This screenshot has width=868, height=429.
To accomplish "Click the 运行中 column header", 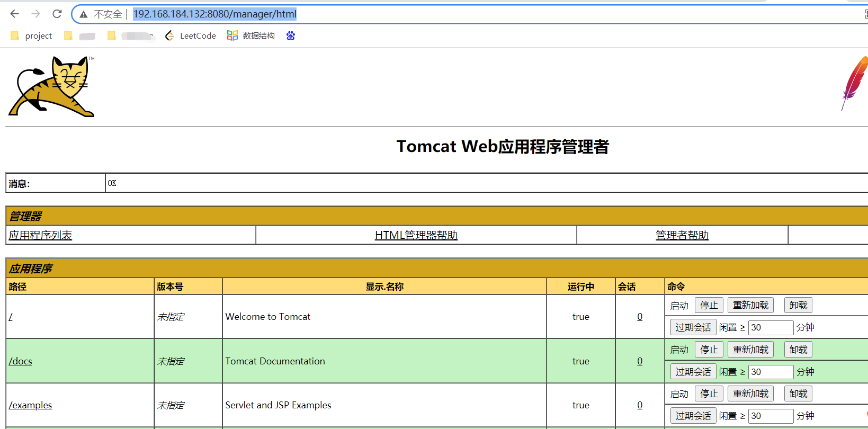I will click(x=581, y=287).
